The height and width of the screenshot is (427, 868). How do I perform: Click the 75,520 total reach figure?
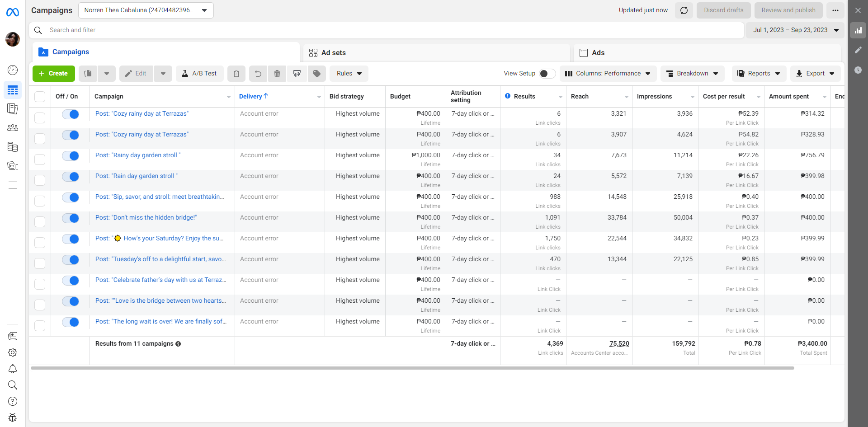pos(619,344)
